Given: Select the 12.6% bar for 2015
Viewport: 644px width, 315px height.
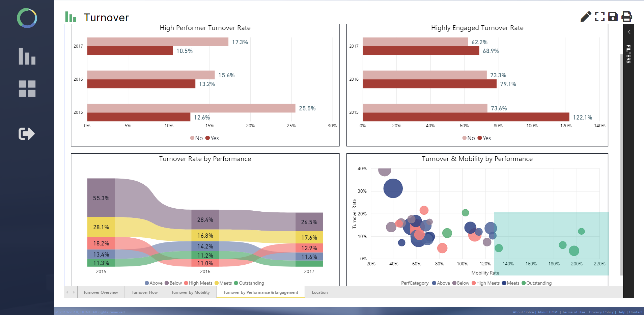Looking at the screenshot, I should point(139,117).
